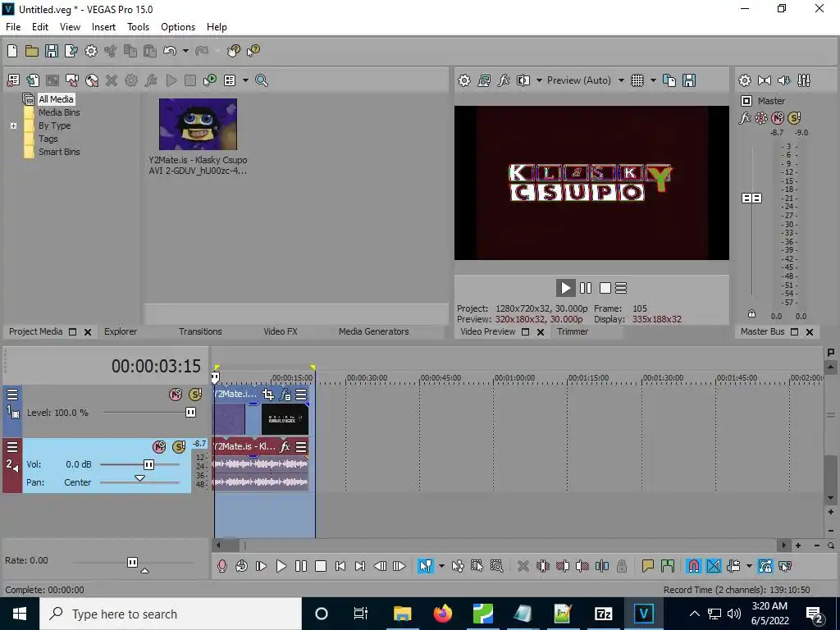840x630 pixels.
Task: Save preview snapshot to file icon
Action: click(x=689, y=80)
